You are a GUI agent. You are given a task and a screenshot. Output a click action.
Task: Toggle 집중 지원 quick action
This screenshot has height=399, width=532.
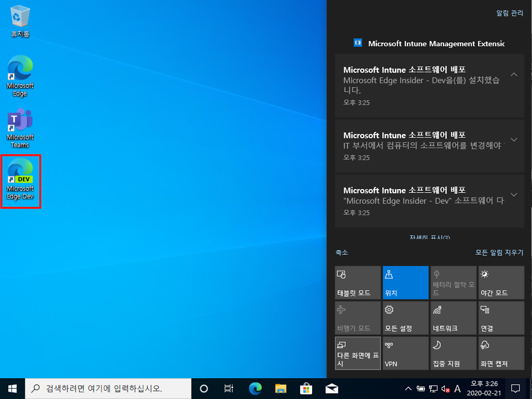(x=454, y=353)
